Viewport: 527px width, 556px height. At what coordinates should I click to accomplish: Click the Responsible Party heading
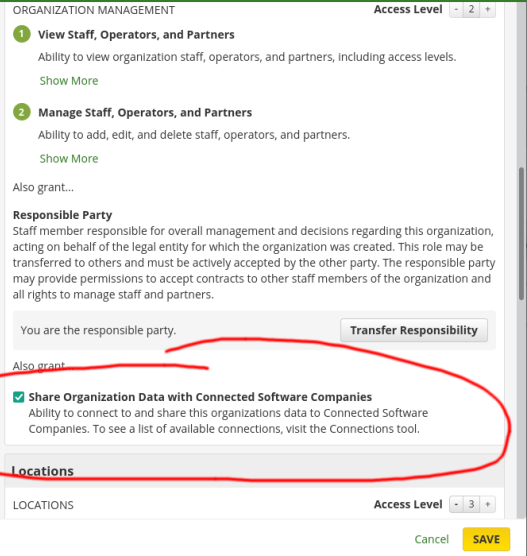coord(62,215)
